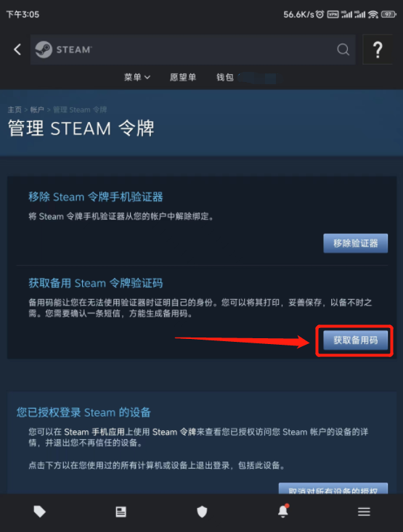Click the 获取备用码 button

(356, 340)
